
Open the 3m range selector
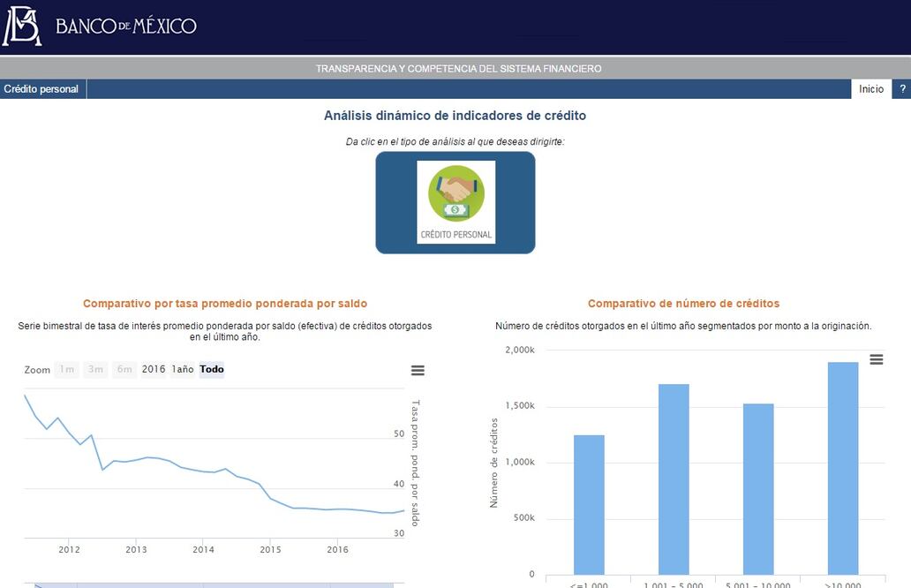click(94, 369)
